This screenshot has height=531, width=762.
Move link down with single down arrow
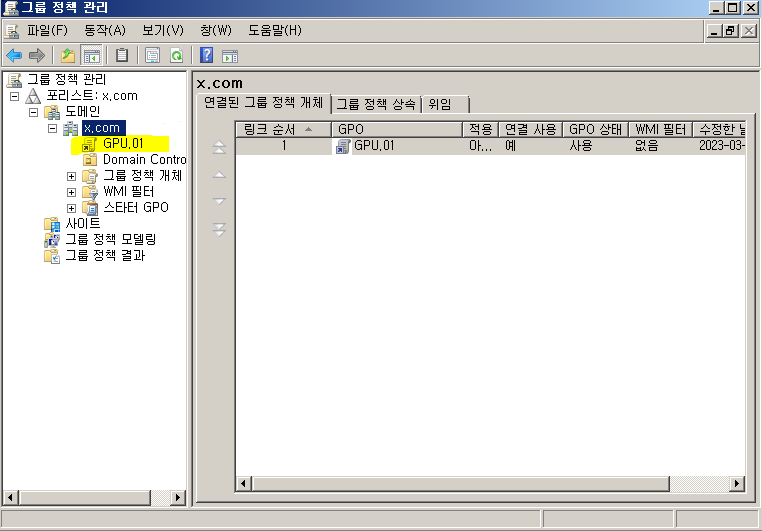point(219,201)
